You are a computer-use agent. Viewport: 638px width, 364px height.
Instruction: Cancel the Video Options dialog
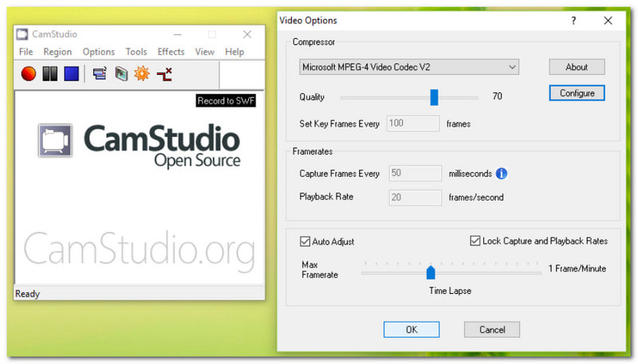[x=491, y=330]
